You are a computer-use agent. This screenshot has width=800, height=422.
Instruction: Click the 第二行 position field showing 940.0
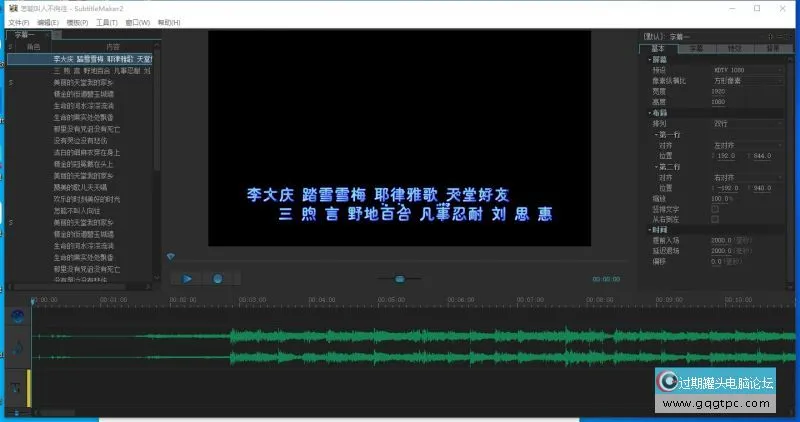[762, 188]
